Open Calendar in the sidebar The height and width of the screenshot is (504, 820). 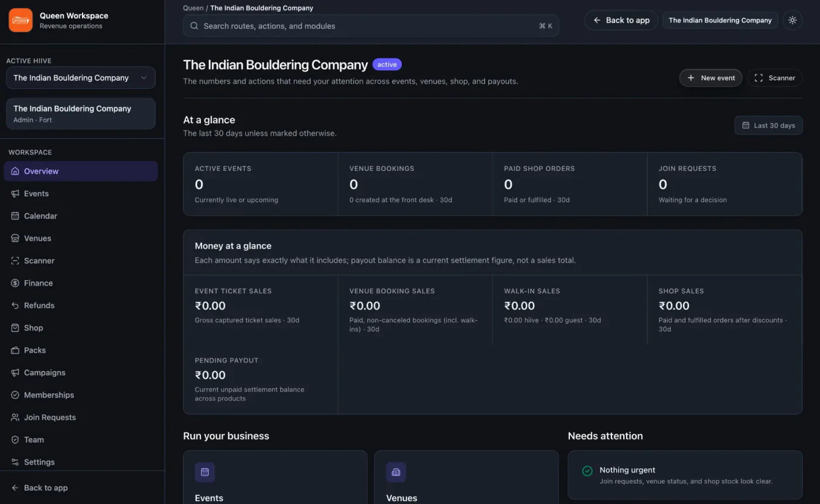click(x=81, y=216)
